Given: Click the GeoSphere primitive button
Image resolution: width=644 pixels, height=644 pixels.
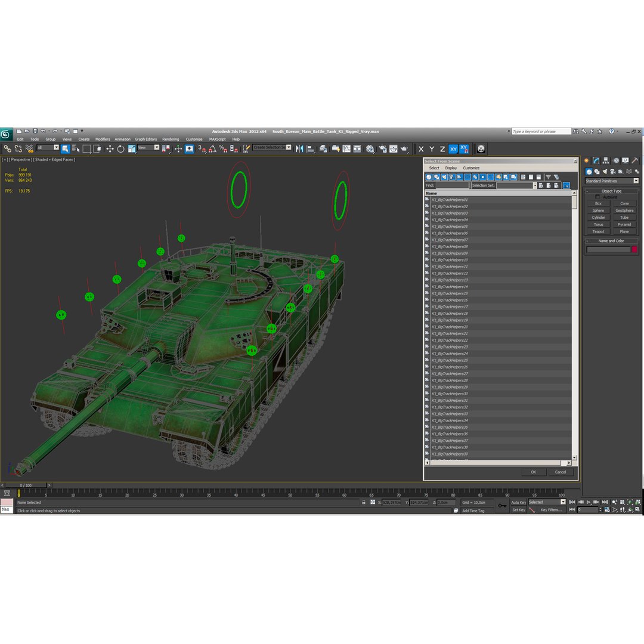Looking at the screenshot, I should click(x=624, y=210).
